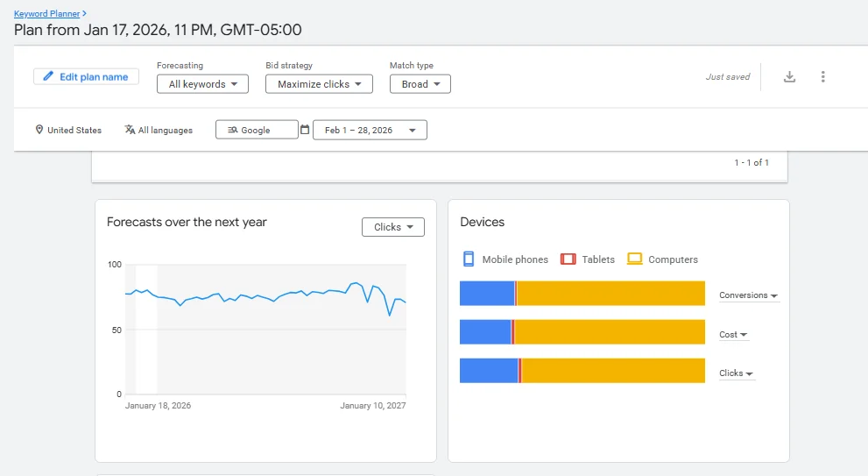Click the Computers legend label
This screenshot has width=868, height=476.
click(x=673, y=259)
